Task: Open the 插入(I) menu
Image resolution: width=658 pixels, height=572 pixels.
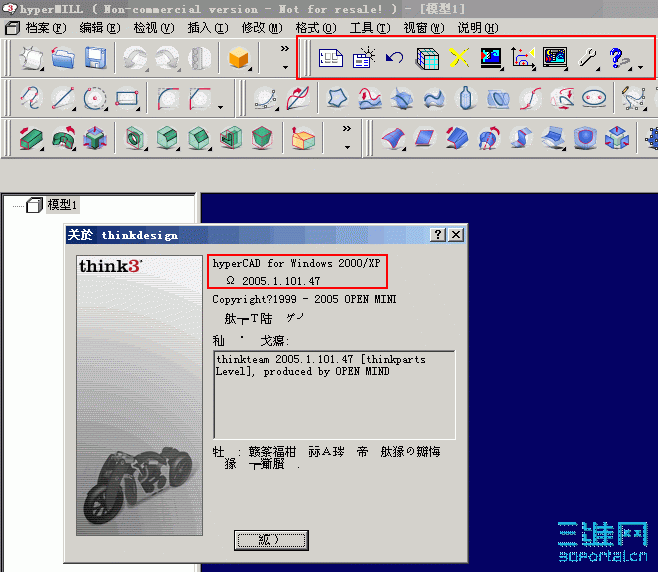Action: (208, 28)
